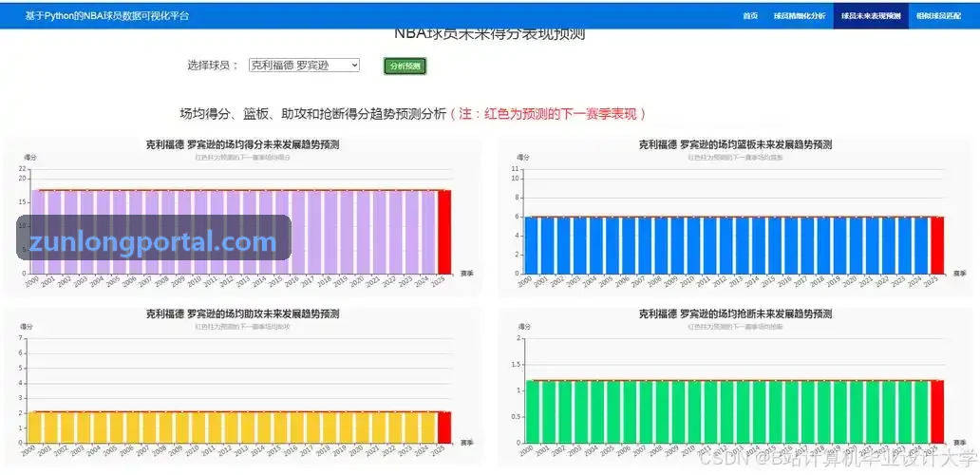Click the 选择球员 label text

[213, 65]
